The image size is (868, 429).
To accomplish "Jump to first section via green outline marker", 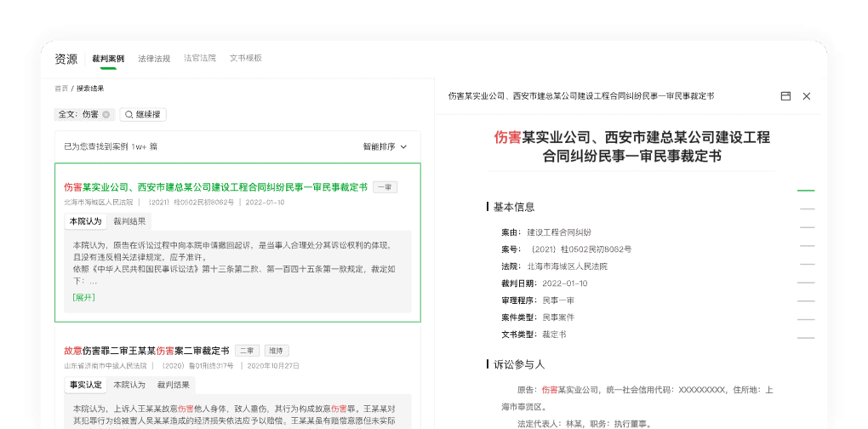I will (x=806, y=191).
